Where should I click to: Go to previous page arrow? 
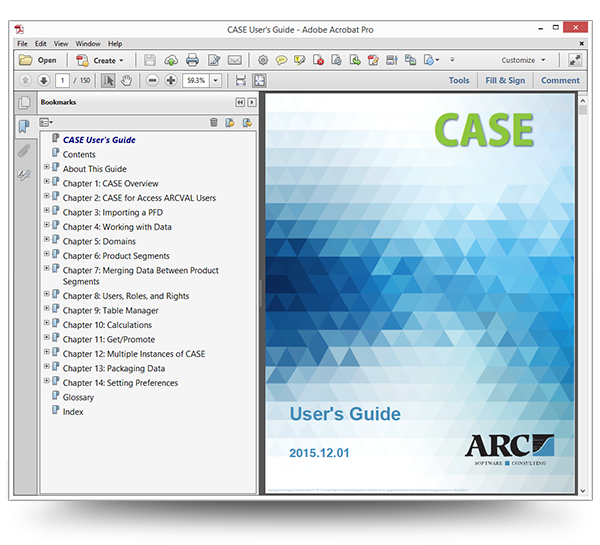tap(25, 80)
